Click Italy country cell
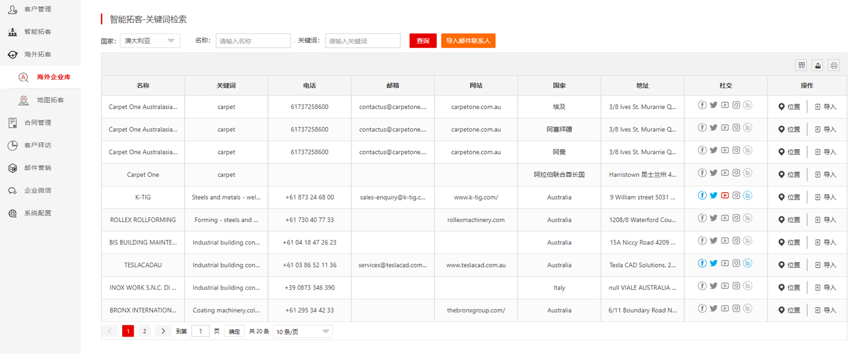Screen dimensions: 868x354 point(559,288)
